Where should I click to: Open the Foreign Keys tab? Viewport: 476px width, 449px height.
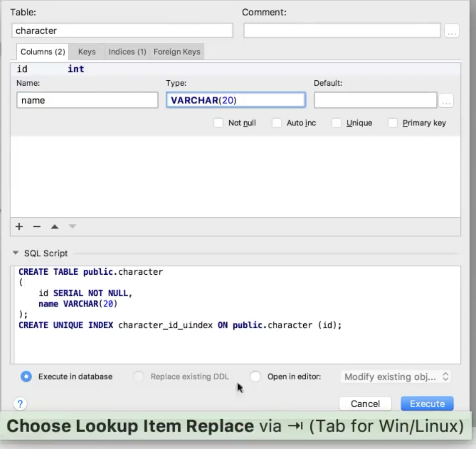(x=177, y=52)
